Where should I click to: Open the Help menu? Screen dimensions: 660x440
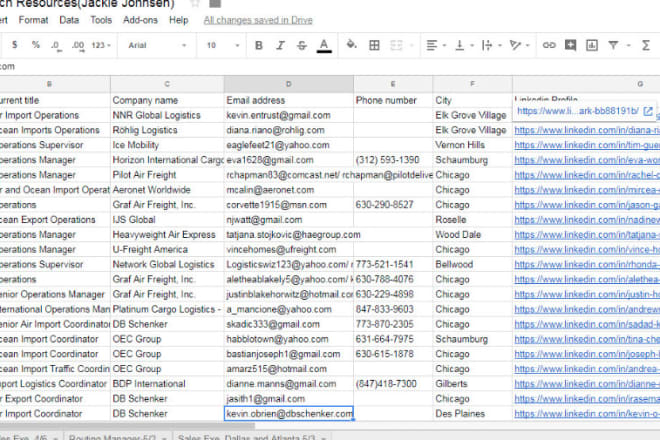pos(178,20)
